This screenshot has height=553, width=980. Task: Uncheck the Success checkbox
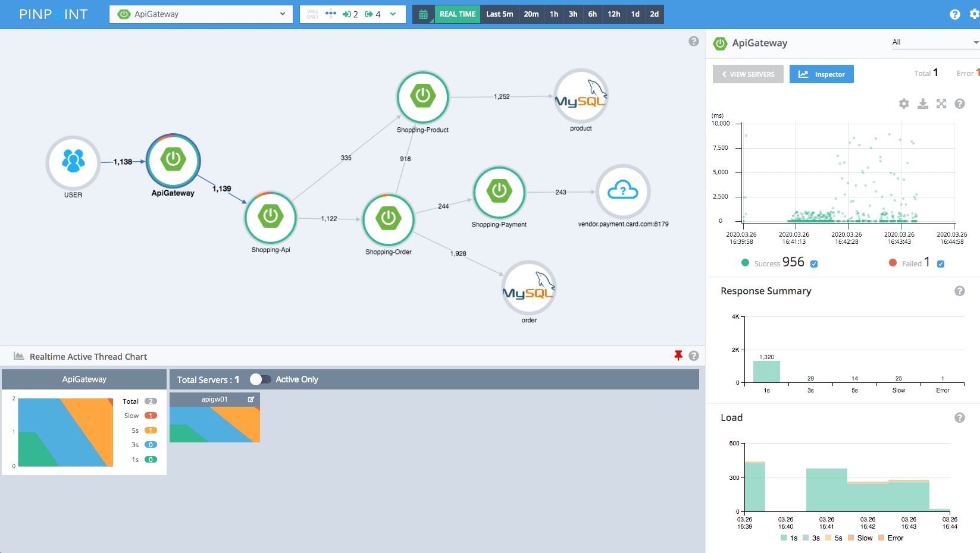click(x=815, y=263)
